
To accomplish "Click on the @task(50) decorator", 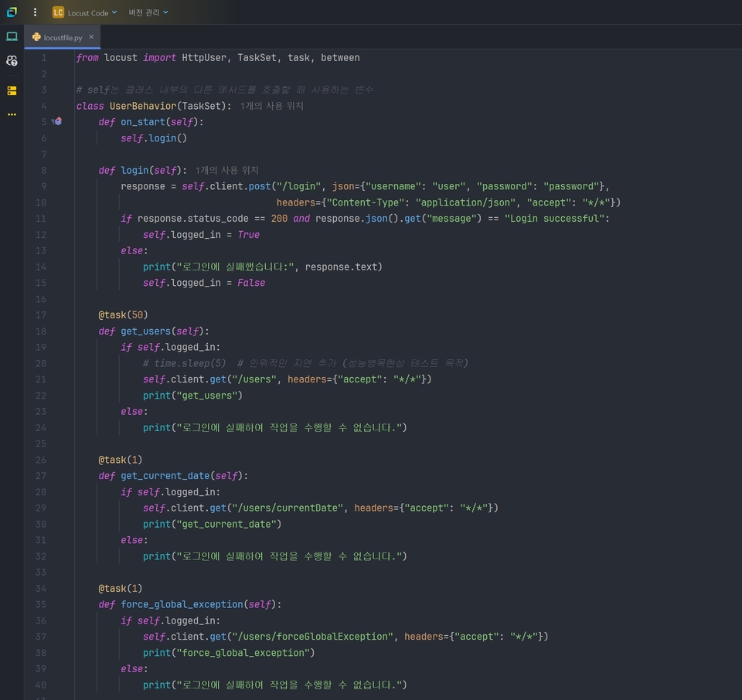I will pos(123,315).
